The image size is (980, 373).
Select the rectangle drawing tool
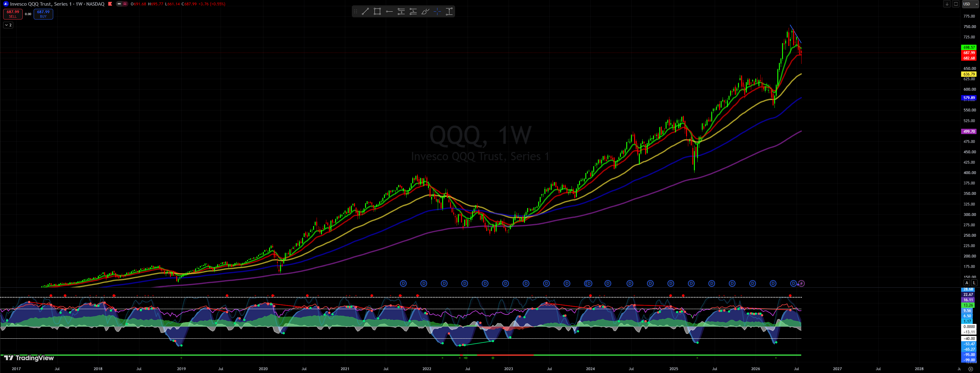click(377, 11)
